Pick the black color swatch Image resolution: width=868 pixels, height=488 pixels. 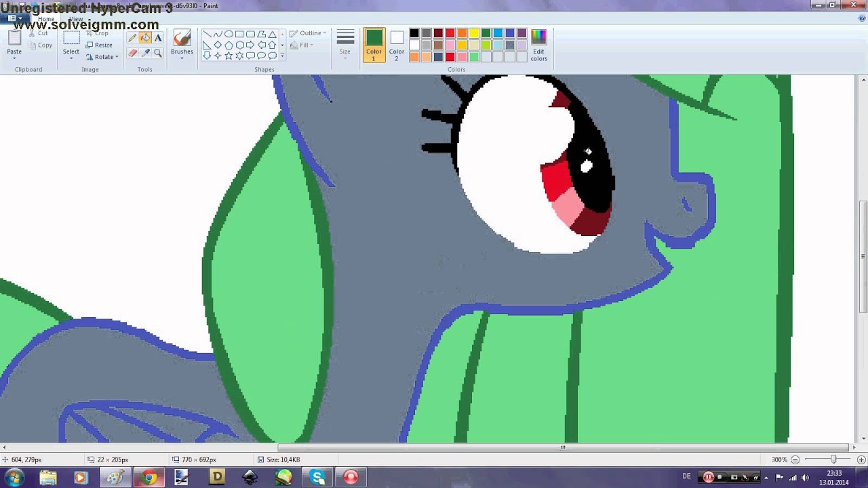click(414, 33)
